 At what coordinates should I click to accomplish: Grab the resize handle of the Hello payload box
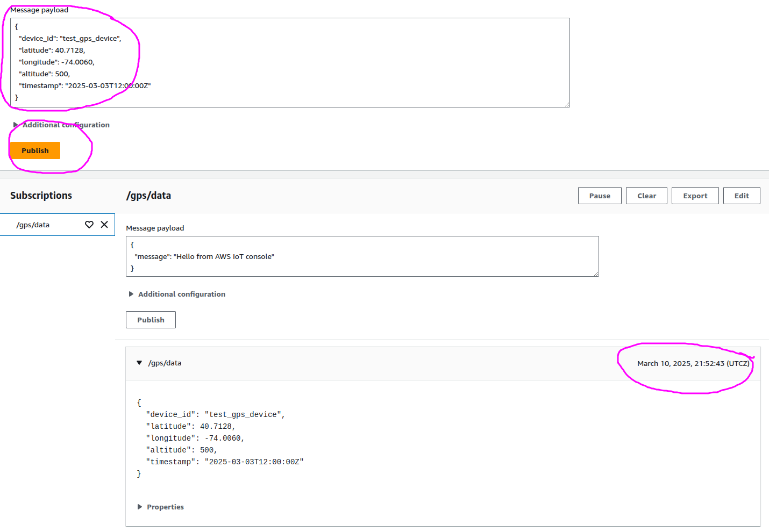pyautogui.click(x=596, y=274)
